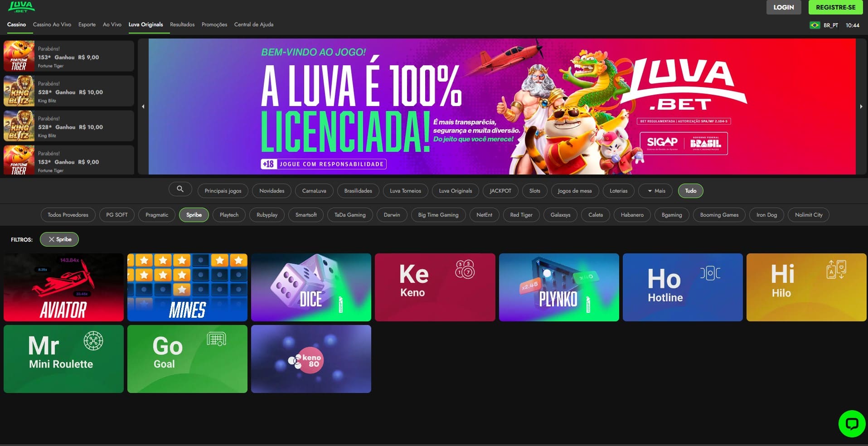
Task: Filter by Brasilidades category
Action: [x=358, y=191]
